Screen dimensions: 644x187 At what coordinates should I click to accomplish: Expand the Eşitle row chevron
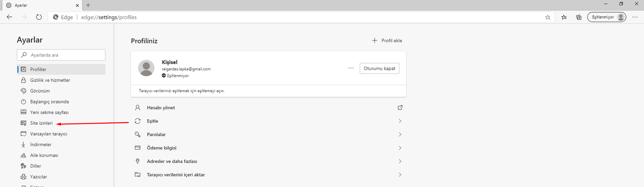[x=400, y=121]
